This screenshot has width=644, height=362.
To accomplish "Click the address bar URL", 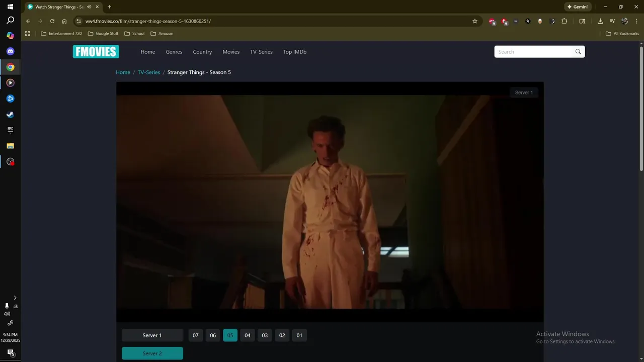I will pyautogui.click(x=148, y=21).
